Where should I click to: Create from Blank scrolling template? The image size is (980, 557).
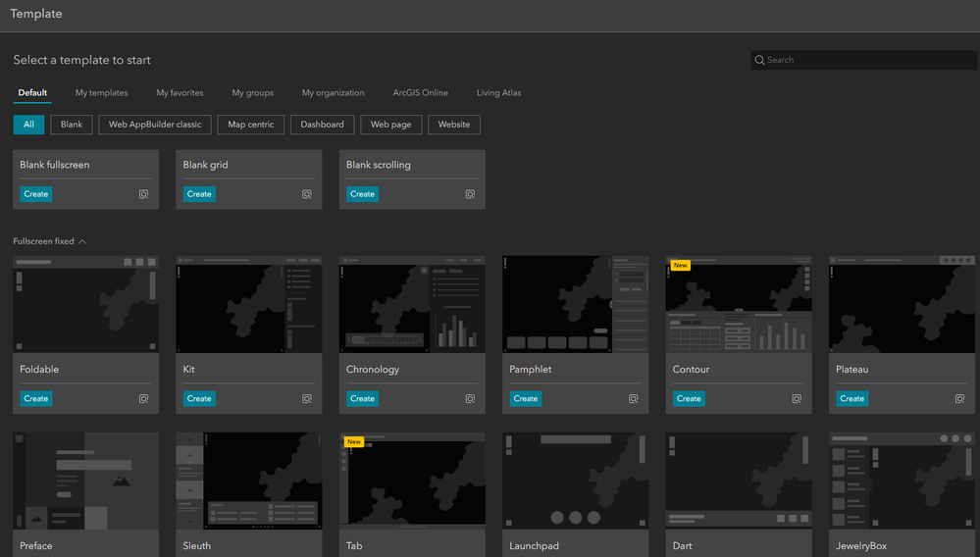[x=363, y=194]
